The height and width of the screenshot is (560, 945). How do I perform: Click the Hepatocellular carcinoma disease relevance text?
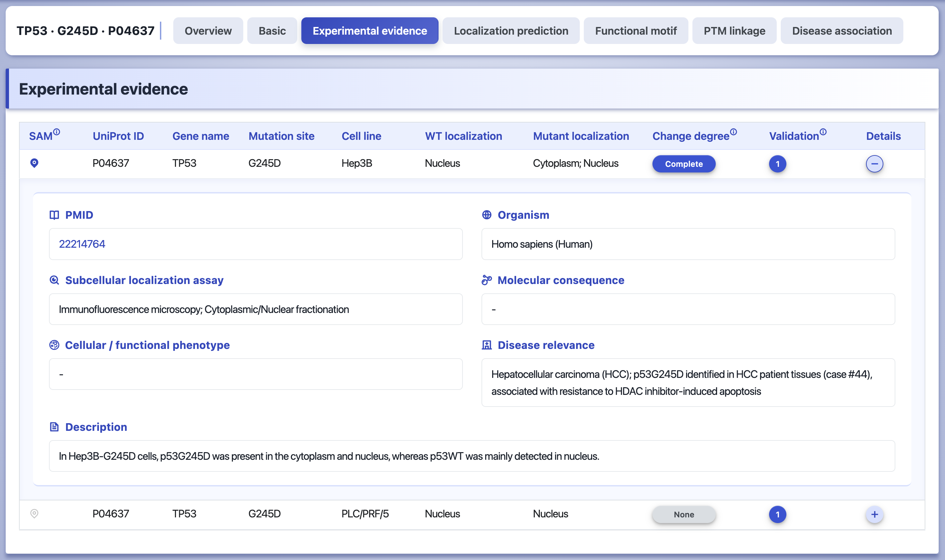[x=682, y=383]
